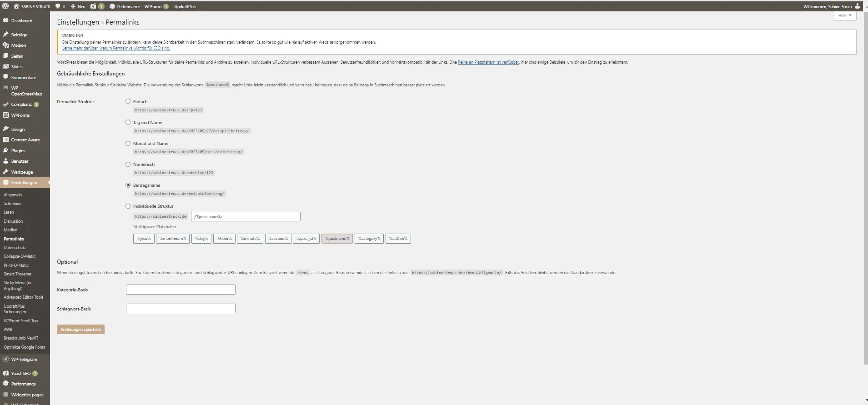The image size is (868, 405).
Task: Open Optimize Google Fonts submenu
Action: (x=25, y=347)
